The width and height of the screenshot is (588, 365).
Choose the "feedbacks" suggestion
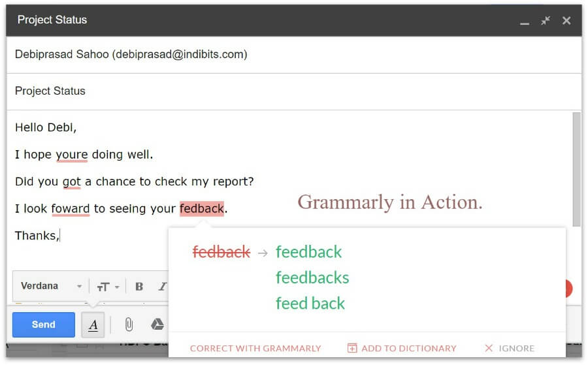tap(312, 278)
